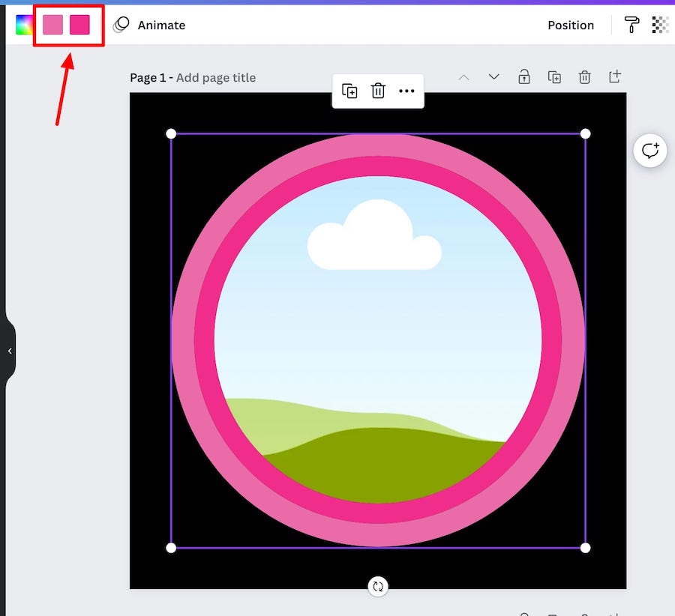The height and width of the screenshot is (616, 675).
Task: Delete element via floating toolbar trash
Action: click(x=378, y=91)
